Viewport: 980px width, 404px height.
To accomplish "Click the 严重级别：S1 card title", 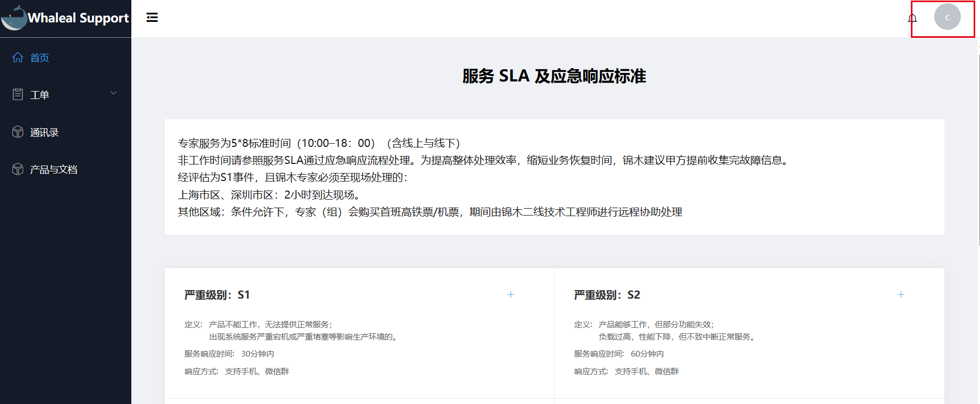I will coord(217,295).
